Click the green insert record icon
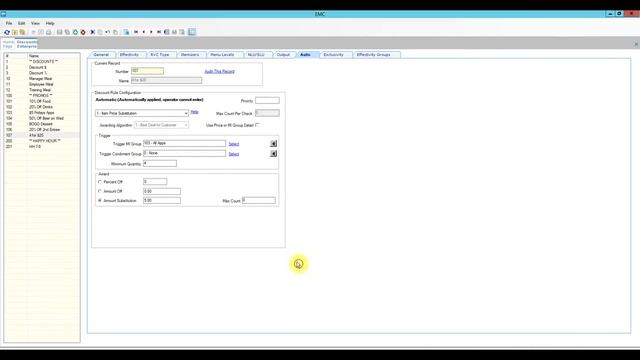 click(x=75, y=32)
